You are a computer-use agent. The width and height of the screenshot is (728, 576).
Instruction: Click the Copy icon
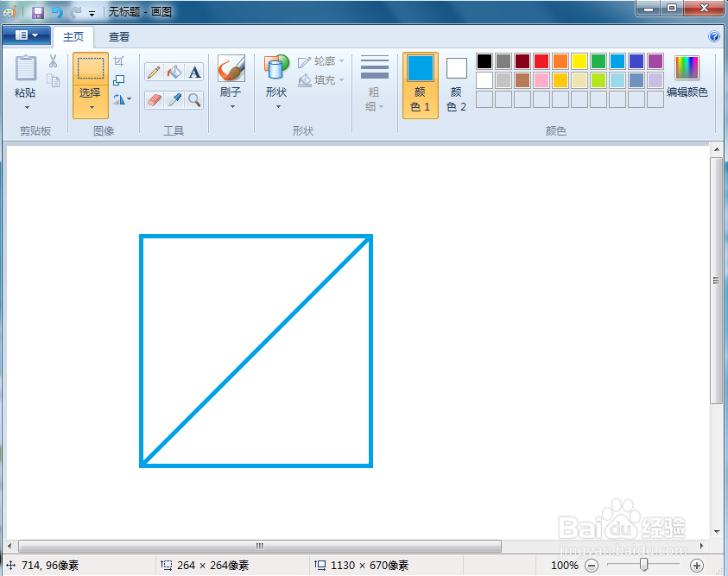[53, 80]
